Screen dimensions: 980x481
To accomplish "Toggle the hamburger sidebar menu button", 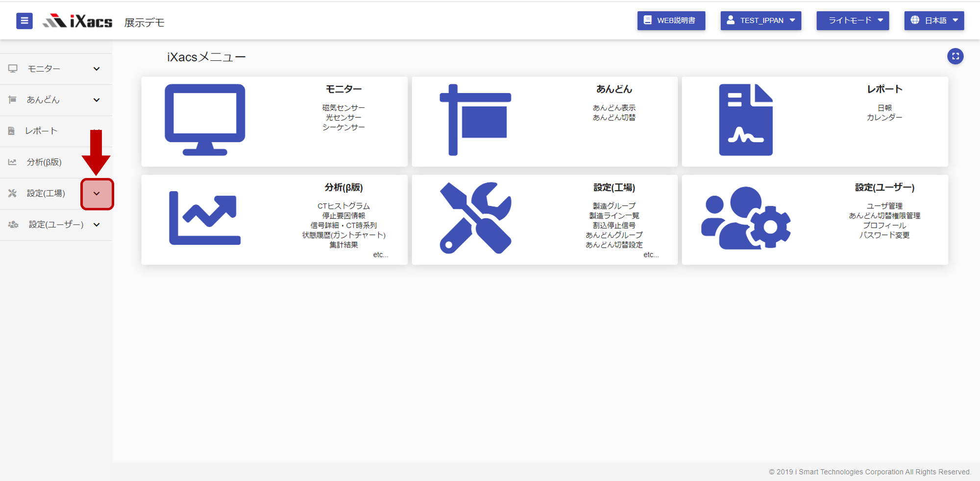I will coord(24,21).
